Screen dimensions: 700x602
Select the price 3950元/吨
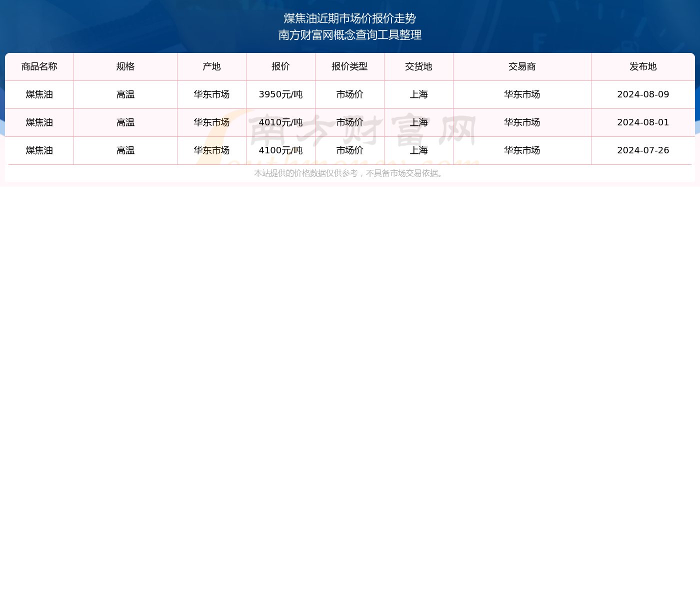coord(280,95)
